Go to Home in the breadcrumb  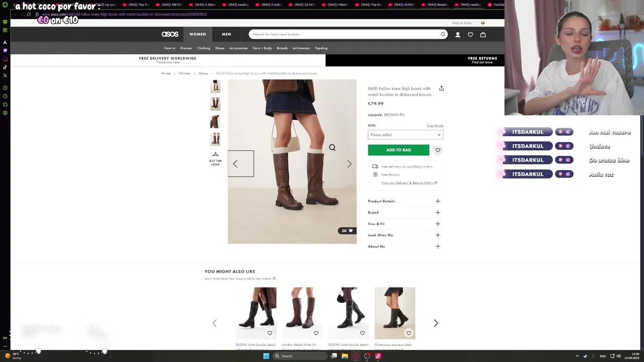tap(166, 73)
